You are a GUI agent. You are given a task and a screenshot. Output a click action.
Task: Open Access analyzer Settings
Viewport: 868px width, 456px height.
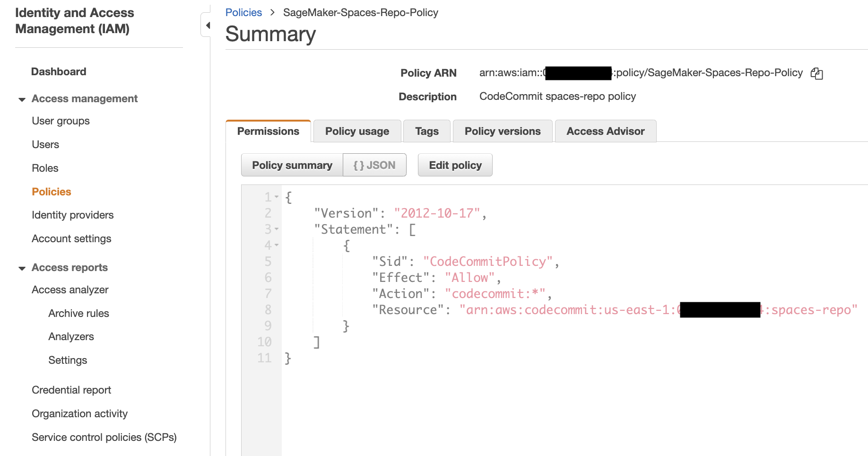click(x=68, y=360)
